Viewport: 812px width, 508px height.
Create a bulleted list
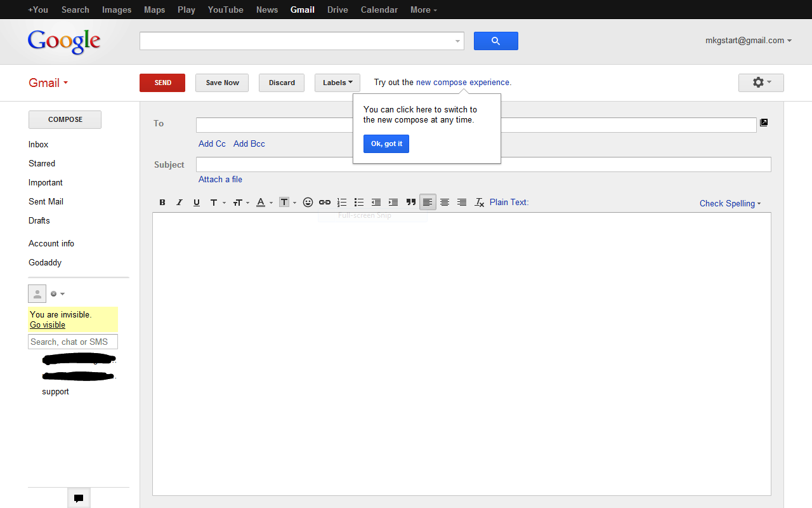359,203
